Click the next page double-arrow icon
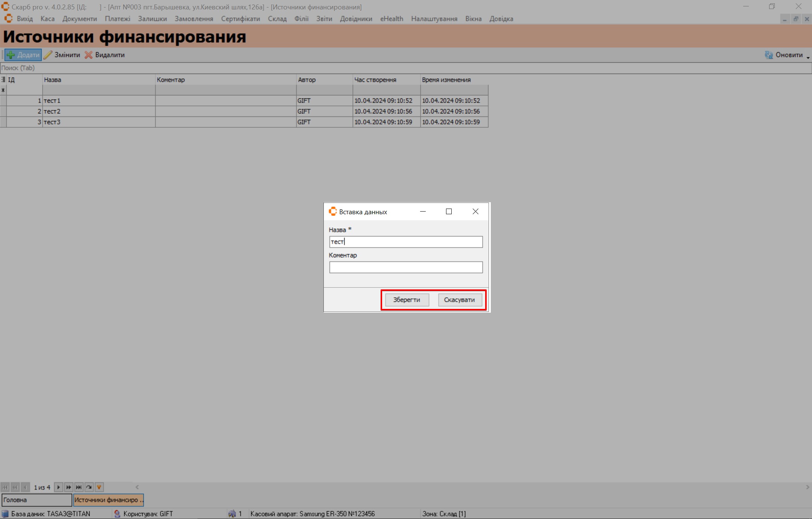Screen dimensions: 812x519 (68, 487)
